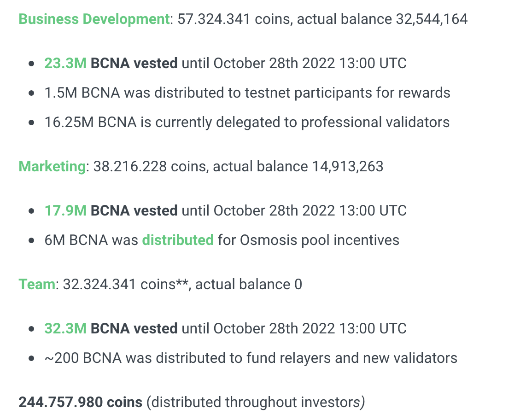Click 'distributed throughout investors' text
This screenshot has width=526, height=420.
[255, 402]
